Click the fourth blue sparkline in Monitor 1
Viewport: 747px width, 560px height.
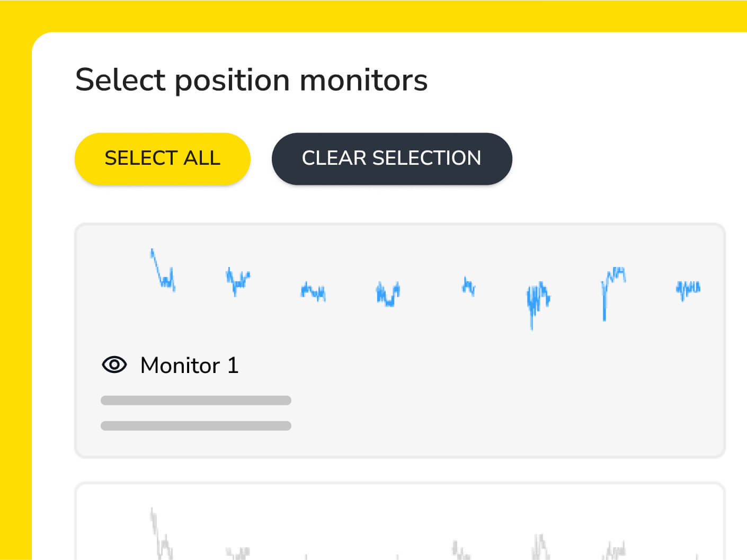(x=388, y=293)
